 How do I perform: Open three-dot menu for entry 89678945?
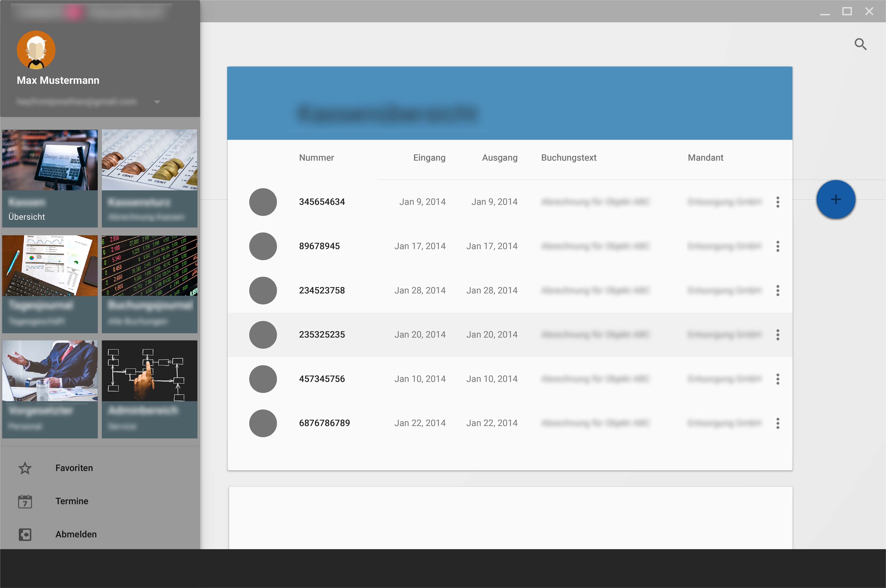(x=778, y=246)
